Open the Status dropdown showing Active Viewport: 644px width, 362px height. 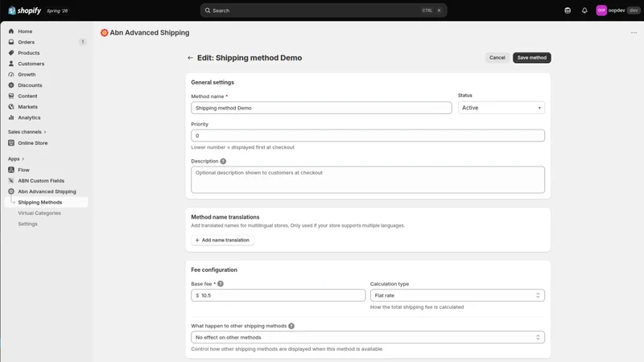coord(501,108)
